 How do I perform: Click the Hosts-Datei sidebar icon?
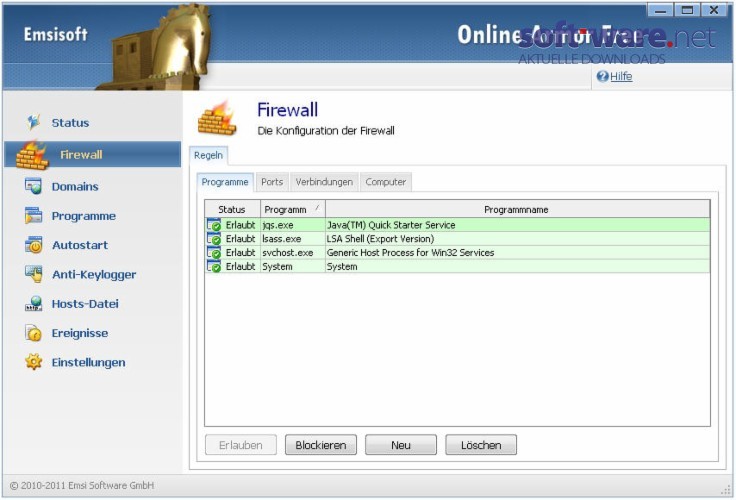[33, 304]
